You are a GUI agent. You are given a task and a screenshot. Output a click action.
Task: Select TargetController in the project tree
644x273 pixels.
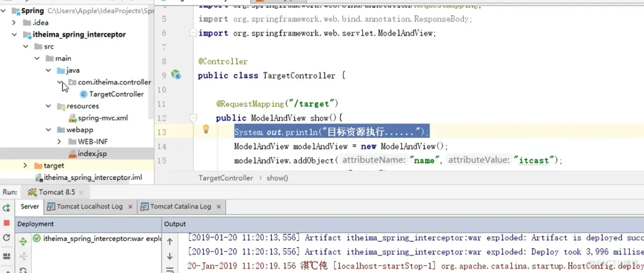[x=116, y=95]
